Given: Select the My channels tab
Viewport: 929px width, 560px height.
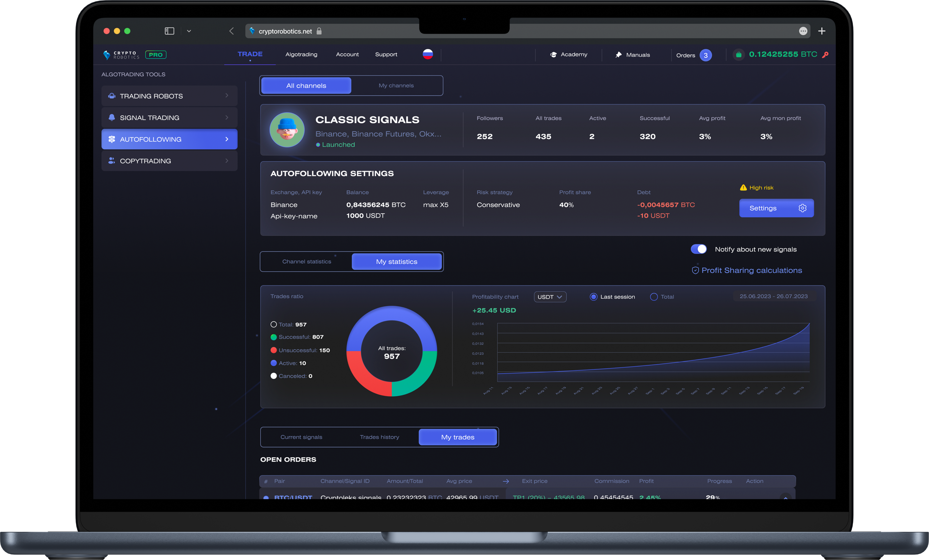Looking at the screenshot, I should click(x=396, y=85).
